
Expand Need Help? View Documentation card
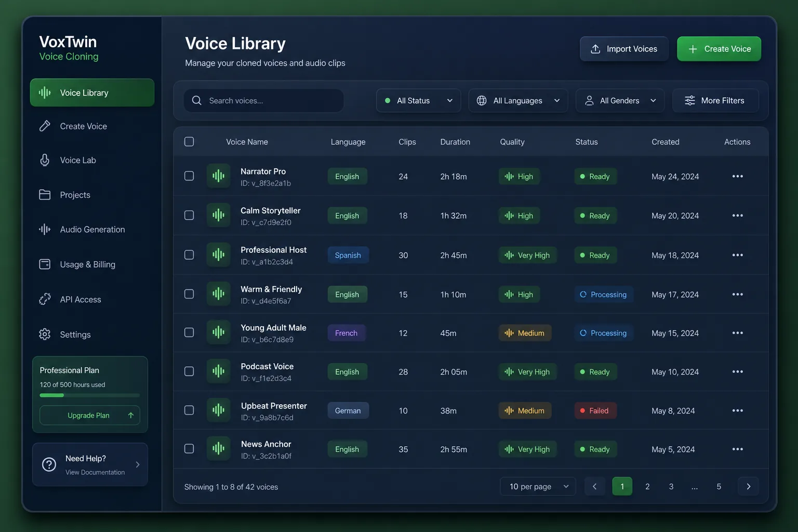90,464
